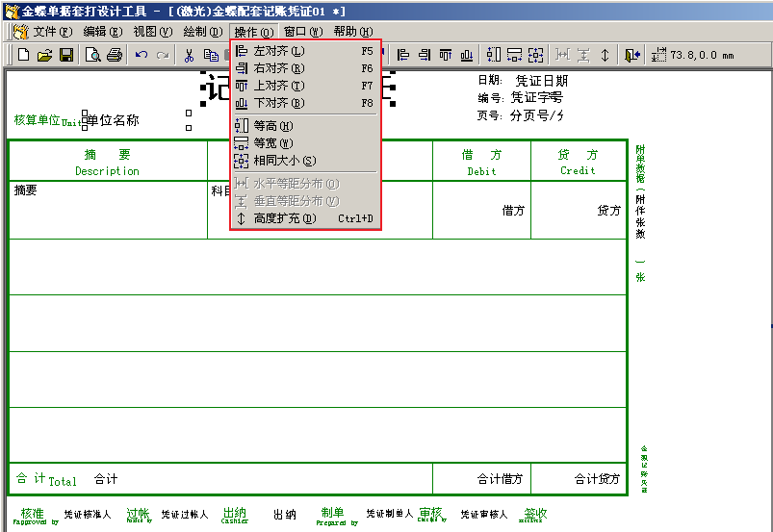Viewport: 773px width, 532px height.
Task: Click the toolbar Same Width icon
Action: 515,55
